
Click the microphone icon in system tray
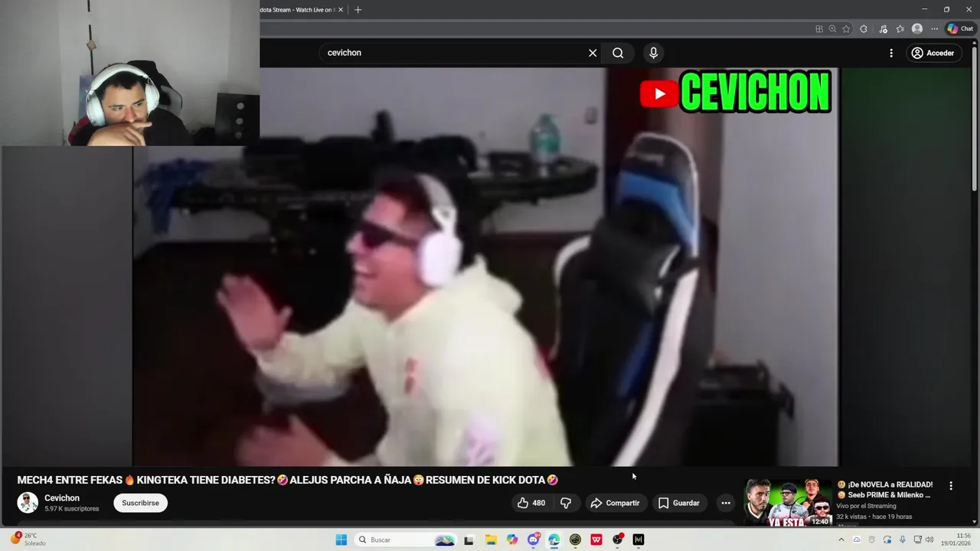point(903,540)
